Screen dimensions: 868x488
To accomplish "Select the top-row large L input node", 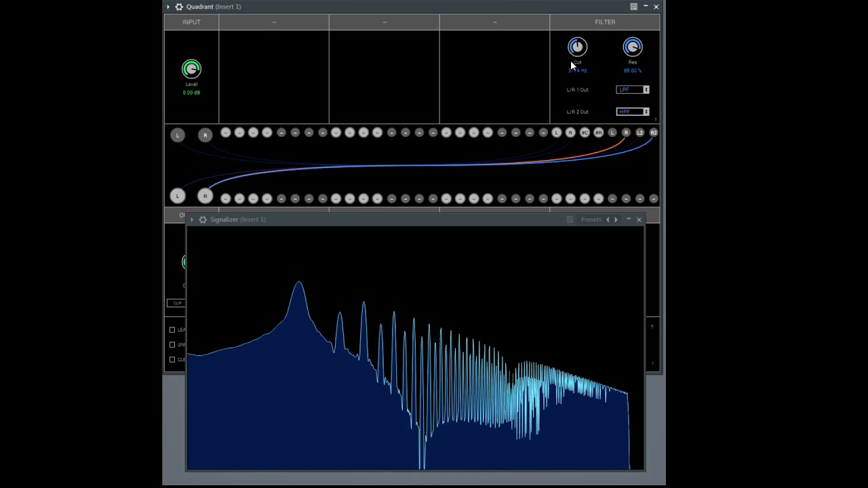I will [x=178, y=135].
